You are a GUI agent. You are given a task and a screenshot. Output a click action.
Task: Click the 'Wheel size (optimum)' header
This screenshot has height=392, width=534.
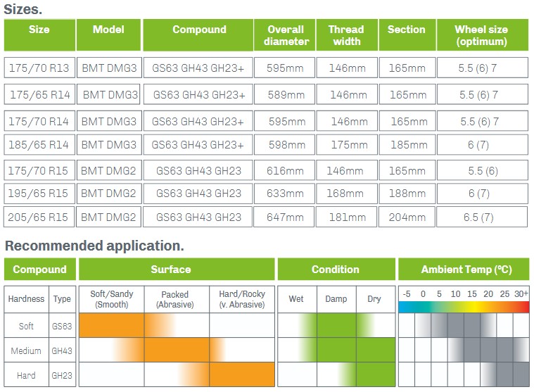click(x=483, y=35)
